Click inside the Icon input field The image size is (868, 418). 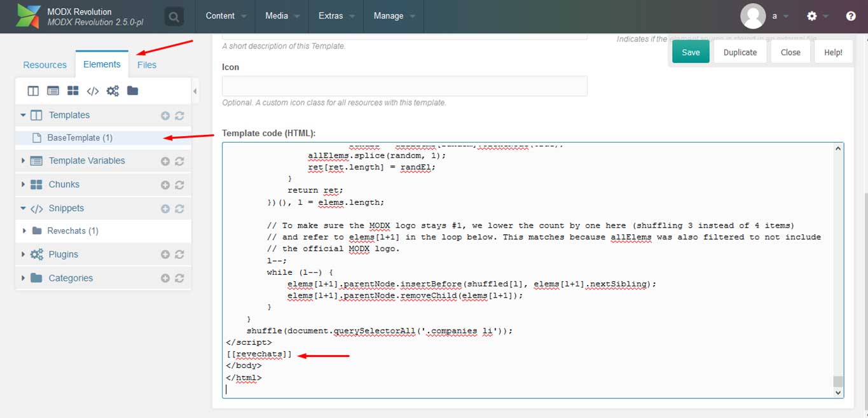[404, 86]
